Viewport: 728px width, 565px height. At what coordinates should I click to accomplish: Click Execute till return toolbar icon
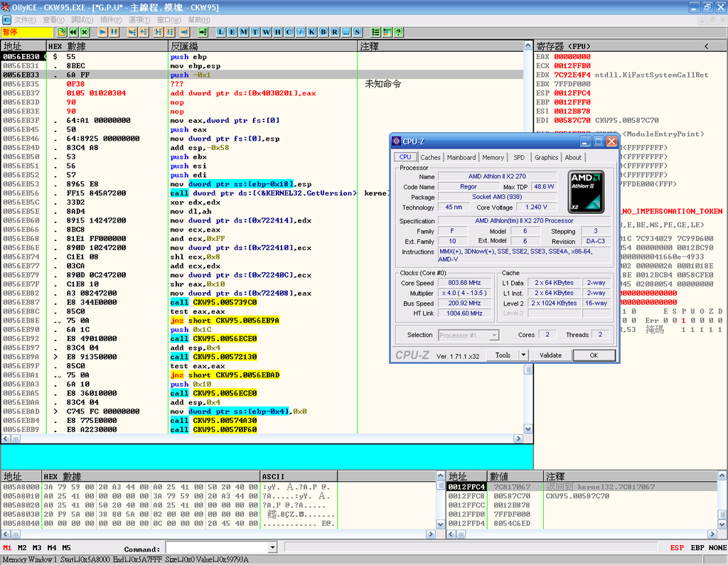184,32
